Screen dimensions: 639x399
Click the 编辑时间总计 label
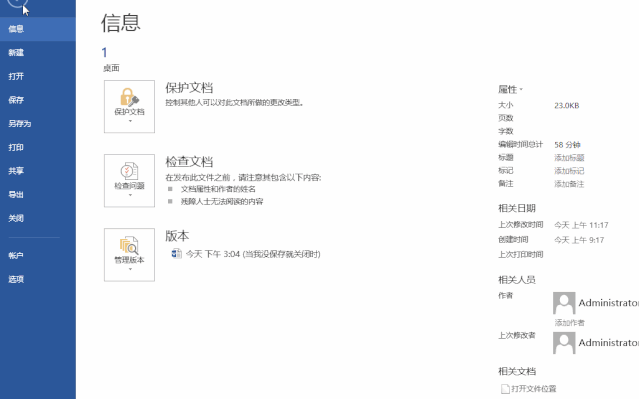(520, 144)
